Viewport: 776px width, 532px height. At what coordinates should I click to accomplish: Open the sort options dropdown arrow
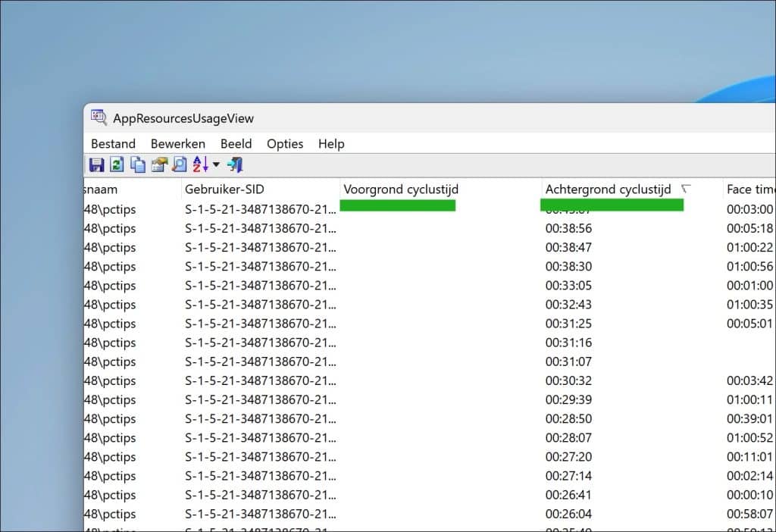(216, 164)
